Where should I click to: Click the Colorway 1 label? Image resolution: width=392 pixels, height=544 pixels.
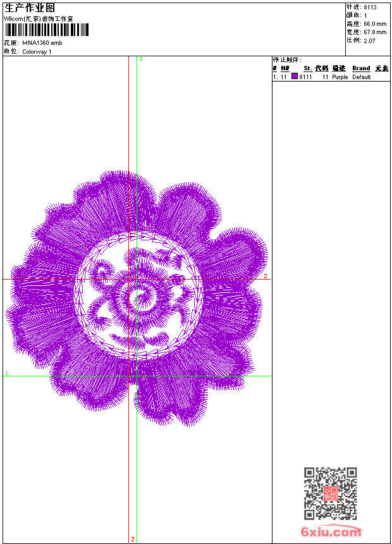click(37, 52)
